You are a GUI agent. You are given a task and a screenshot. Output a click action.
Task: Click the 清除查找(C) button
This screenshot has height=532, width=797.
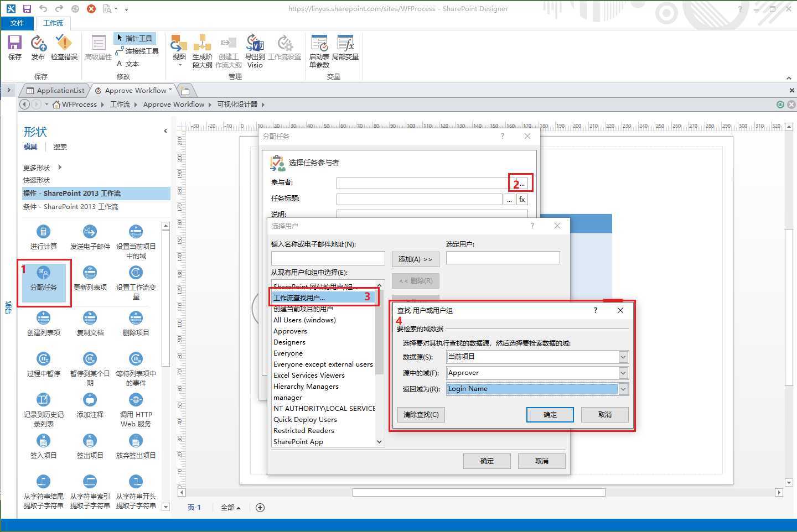421,415
